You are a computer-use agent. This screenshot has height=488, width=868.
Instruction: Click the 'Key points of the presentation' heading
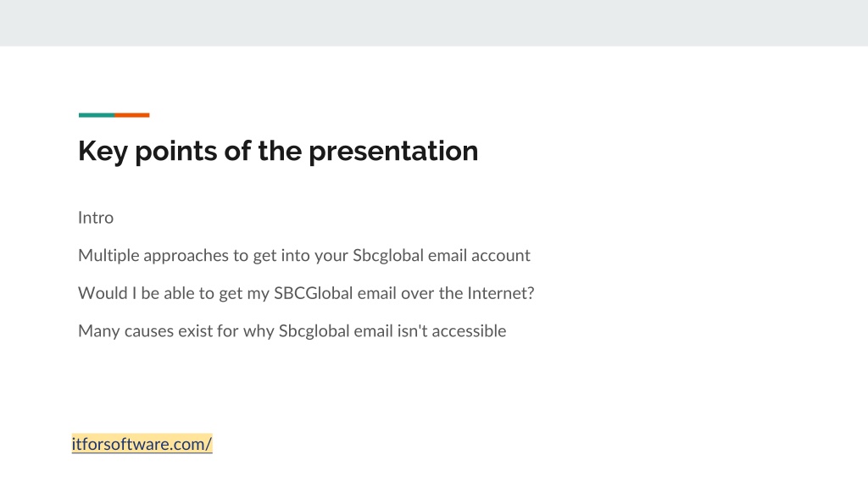point(278,151)
